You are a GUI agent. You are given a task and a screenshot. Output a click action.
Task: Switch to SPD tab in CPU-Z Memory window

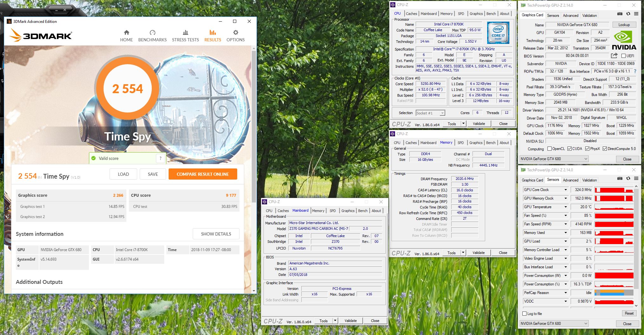point(460,143)
